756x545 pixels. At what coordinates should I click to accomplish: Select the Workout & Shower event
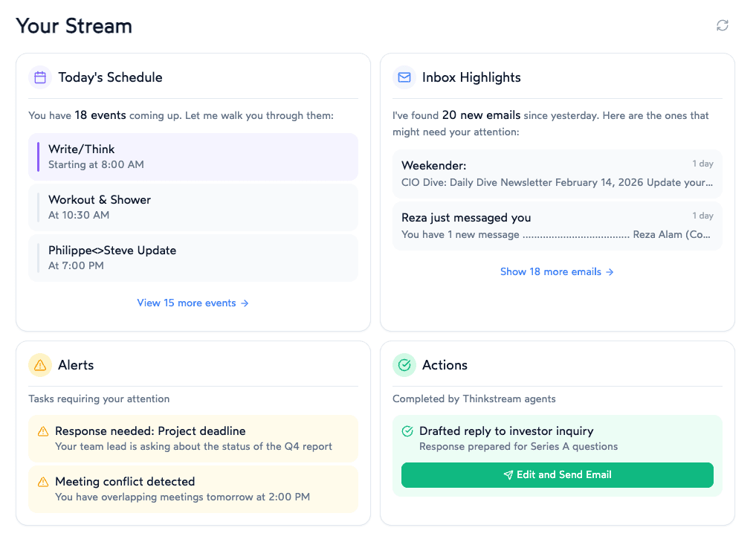point(193,207)
